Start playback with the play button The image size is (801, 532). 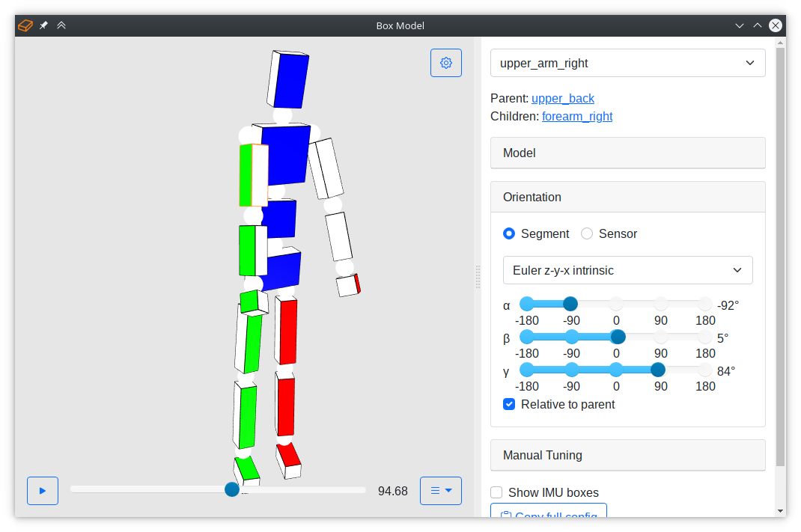(43, 491)
